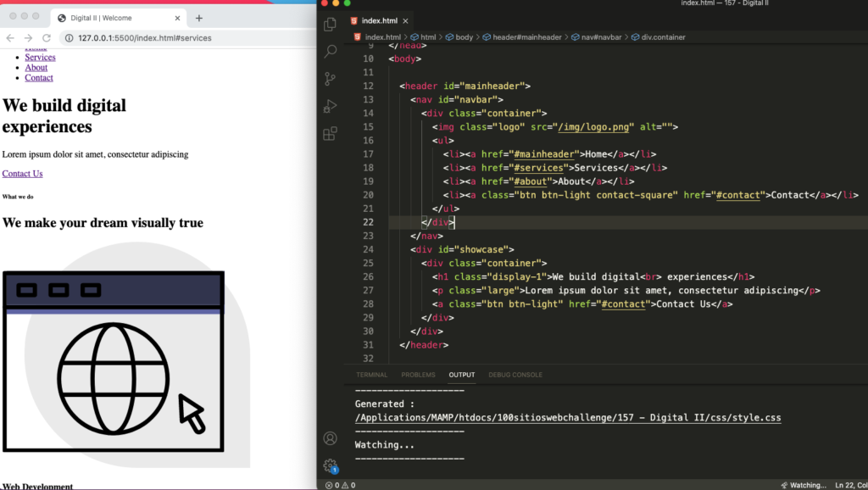Switch to the DEBUG CONSOLE tab
Image resolution: width=868 pixels, height=490 pixels.
pyautogui.click(x=515, y=375)
